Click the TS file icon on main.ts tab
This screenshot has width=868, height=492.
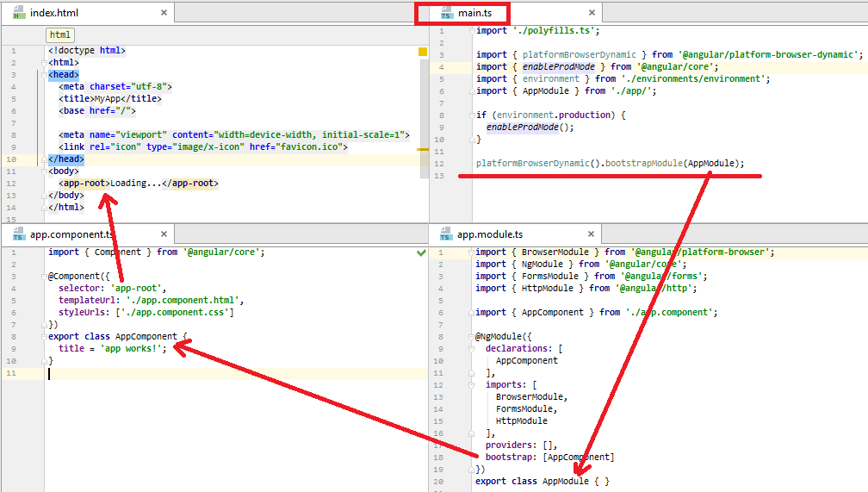pyautogui.click(x=445, y=13)
